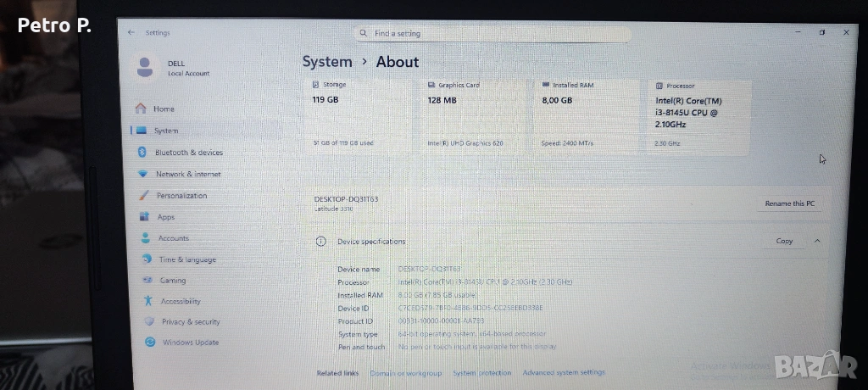
Task: Select Bluetooth & devices in sidebar
Action: click(x=188, y=153)
